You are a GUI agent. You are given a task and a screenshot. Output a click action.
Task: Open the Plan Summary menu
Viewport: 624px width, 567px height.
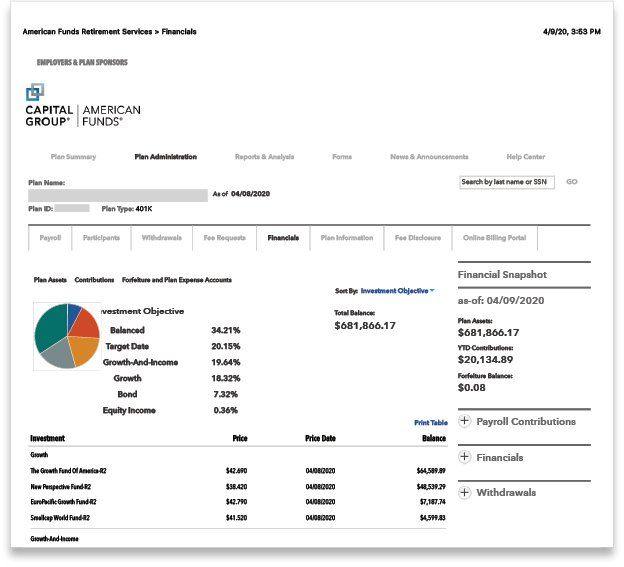[73, 157]
